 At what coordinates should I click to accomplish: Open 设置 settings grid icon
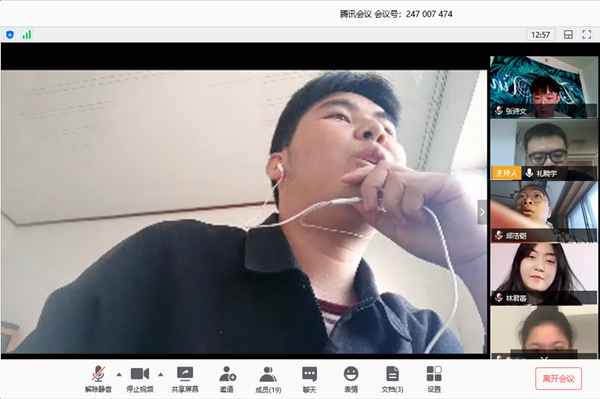434,379
